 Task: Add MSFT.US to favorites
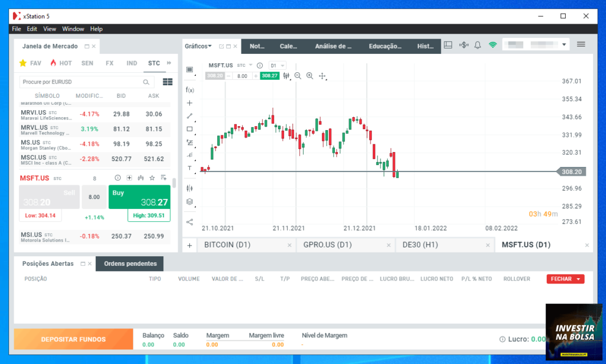click(x=152, y=178)
